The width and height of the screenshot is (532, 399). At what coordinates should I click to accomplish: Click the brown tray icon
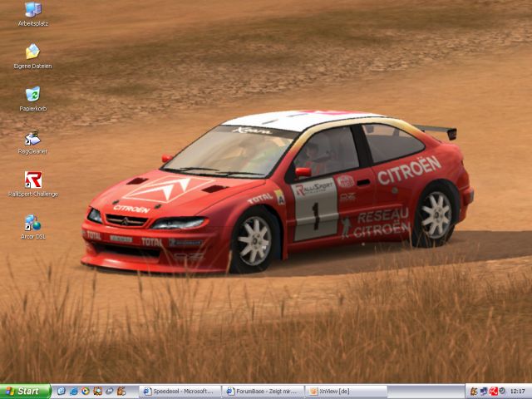pyautogui.click(x=474, y=392)
